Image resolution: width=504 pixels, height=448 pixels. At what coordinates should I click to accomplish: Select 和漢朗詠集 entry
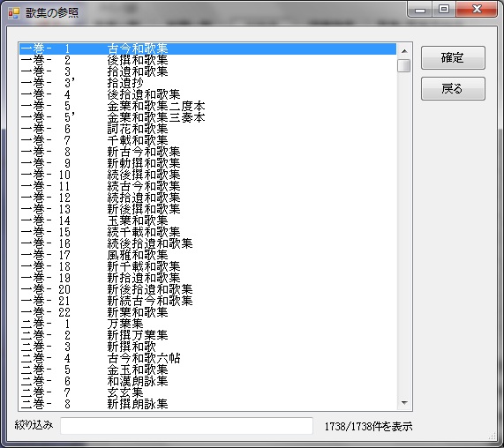pyautogui.click(x=207, y=381)
